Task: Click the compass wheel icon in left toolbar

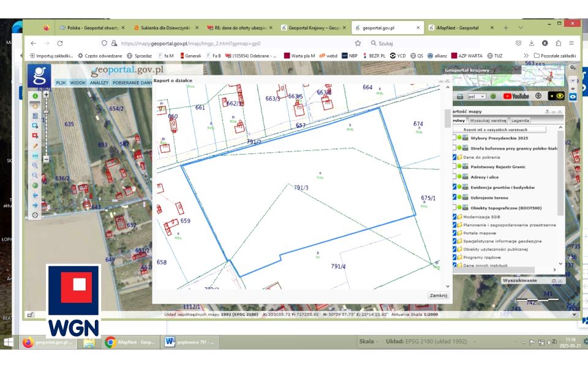Action: (x=36, y=215)
